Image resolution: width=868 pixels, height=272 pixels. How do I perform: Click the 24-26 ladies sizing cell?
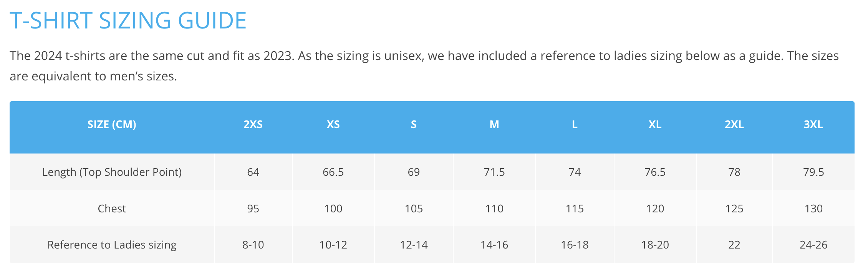813,245
